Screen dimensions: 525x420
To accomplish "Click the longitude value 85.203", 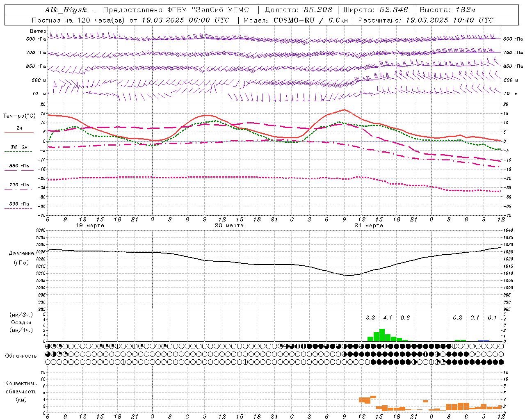I will tap(318, 10).
